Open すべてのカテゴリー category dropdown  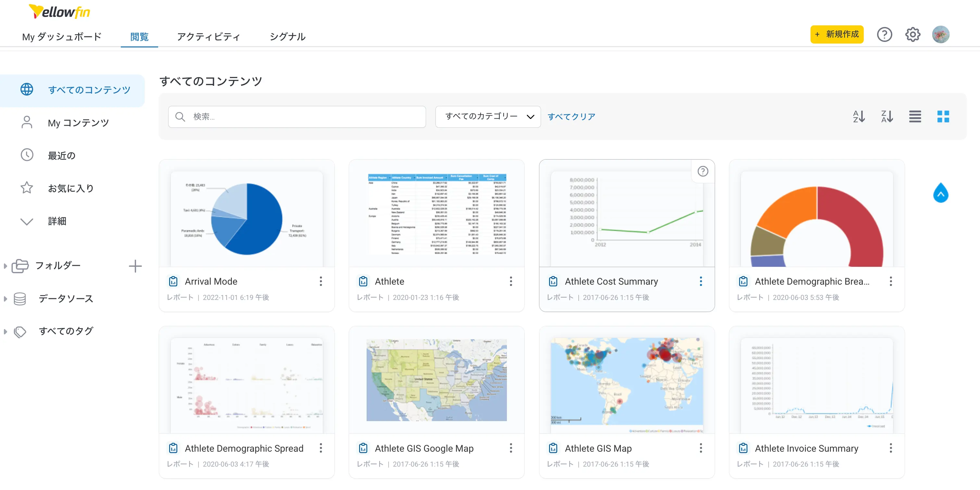point(488,117)
